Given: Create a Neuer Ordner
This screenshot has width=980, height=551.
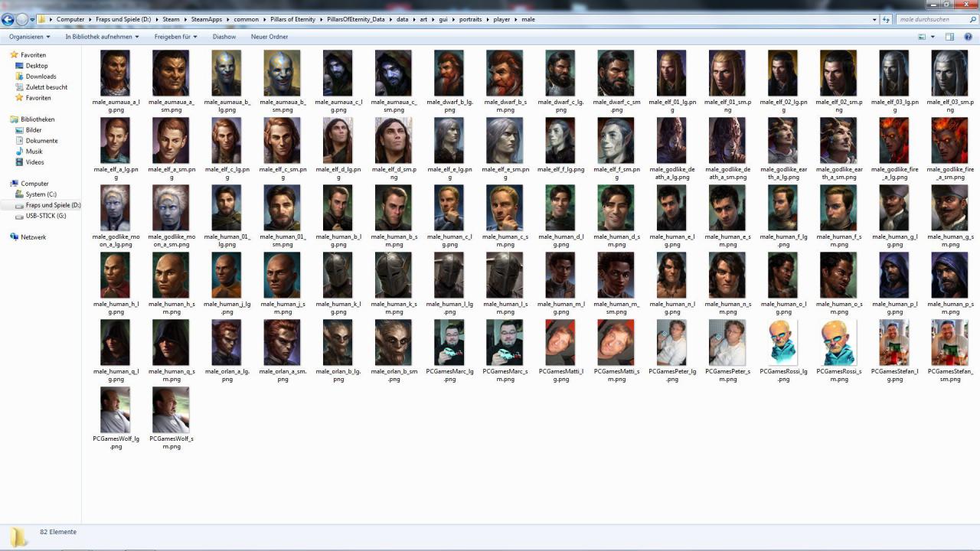Looking at the screenshot, I should coord(269,37).
